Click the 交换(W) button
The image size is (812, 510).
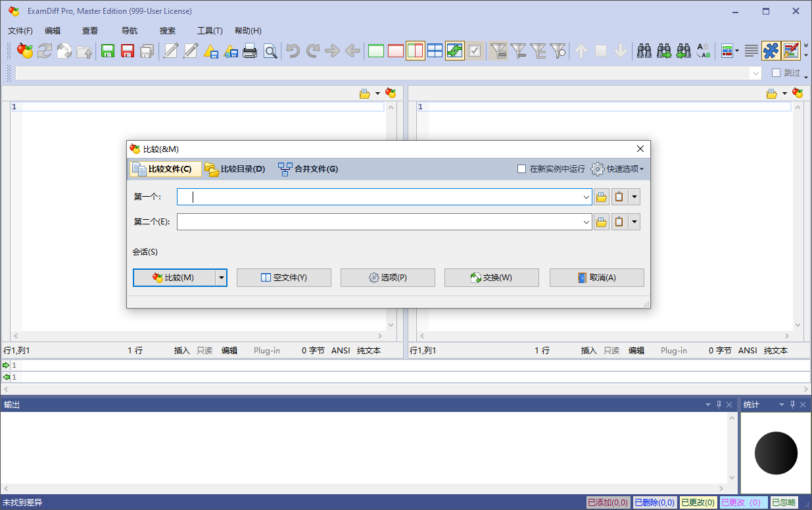(491, 278)
